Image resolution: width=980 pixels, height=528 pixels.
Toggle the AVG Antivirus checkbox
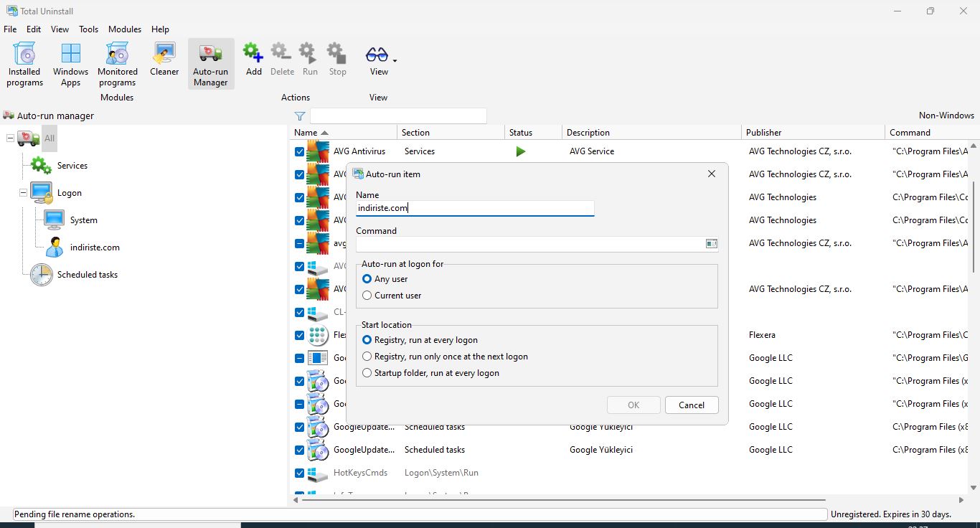tap(299, 151)
